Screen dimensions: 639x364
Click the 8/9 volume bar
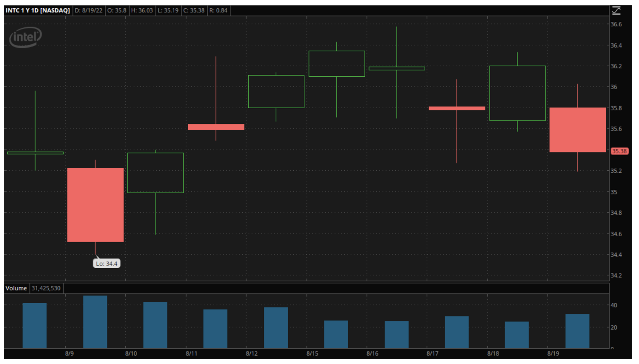(95, 322)
